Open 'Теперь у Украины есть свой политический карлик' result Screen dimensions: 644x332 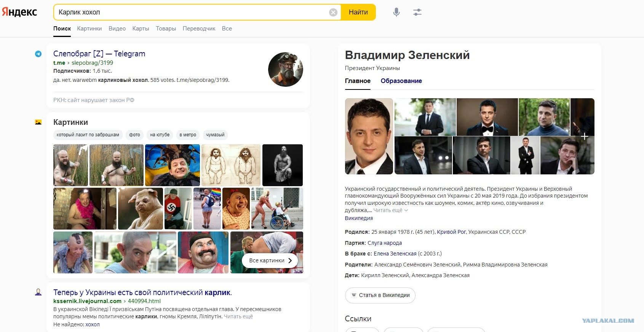coord(142,292)
